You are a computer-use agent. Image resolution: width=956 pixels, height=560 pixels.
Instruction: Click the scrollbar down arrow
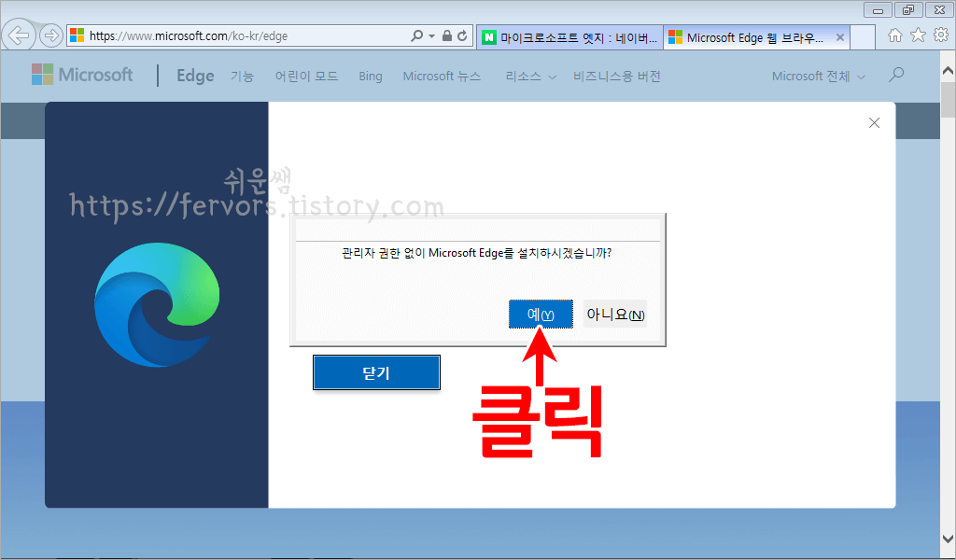(x=949, y=539)
